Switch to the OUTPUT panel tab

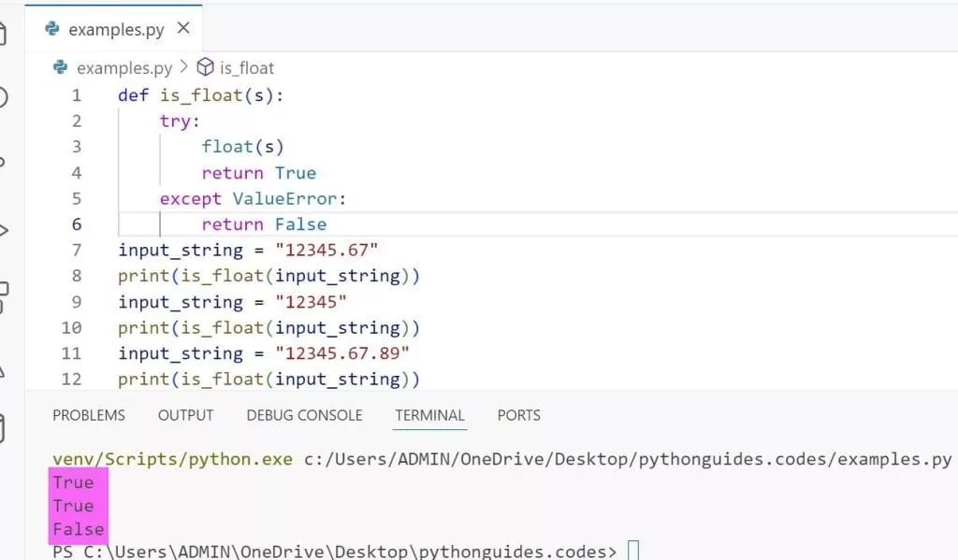pyautogui.click(x=185, y=415)
